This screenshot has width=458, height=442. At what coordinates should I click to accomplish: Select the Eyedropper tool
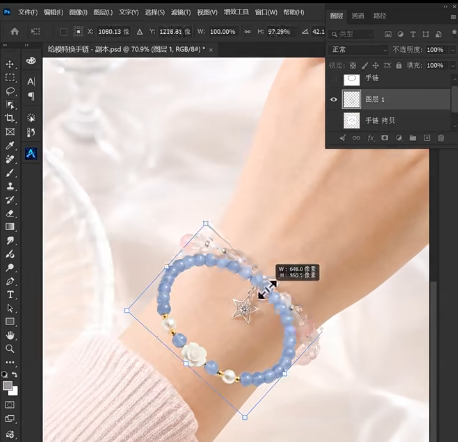10,145
